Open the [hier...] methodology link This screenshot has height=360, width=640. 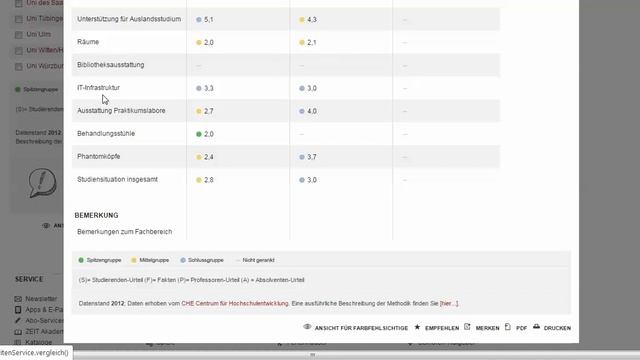point(449,303)
